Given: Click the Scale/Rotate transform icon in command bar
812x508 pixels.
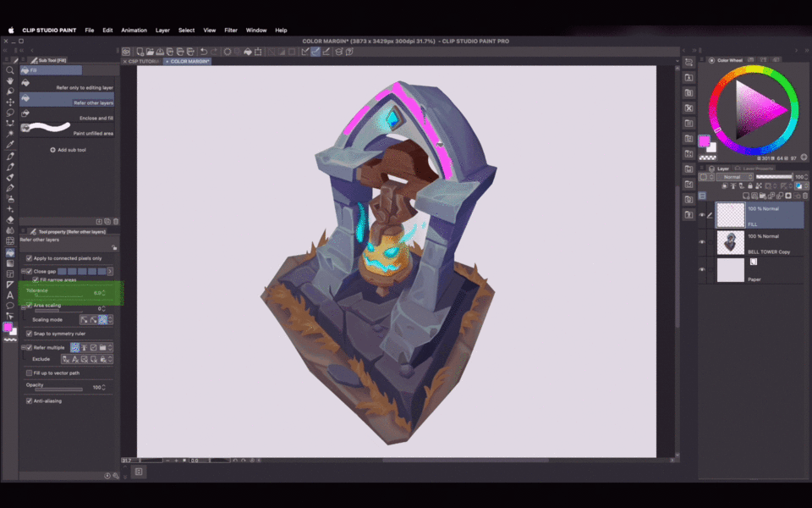Looking at the screenshot, I should (258, 52).
